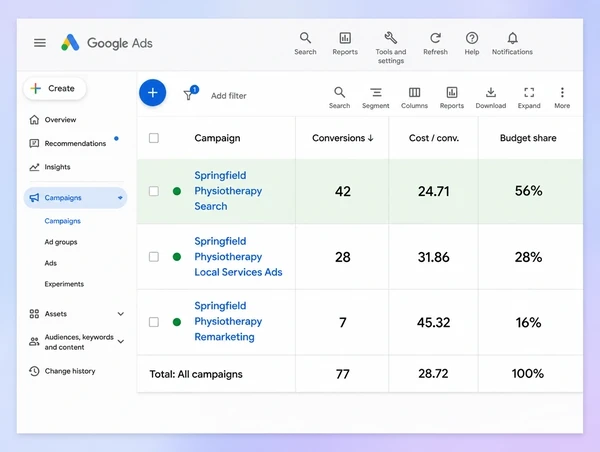This screenshot has width=600, height=452.
Task: Click the Add filter field
Action: pyautogui.click(x=229, y=96)
